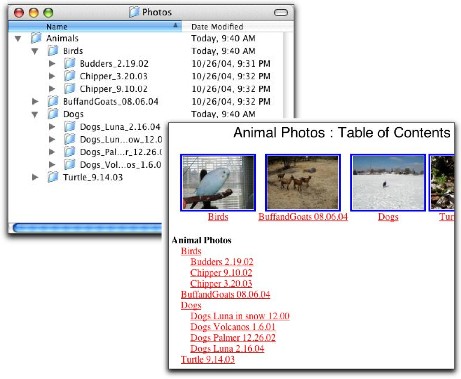Screen dimensions: 461x379
Task: Select the Dogs_Pal...r_12.26 folder icon
Action: click(x=69, y=152)
